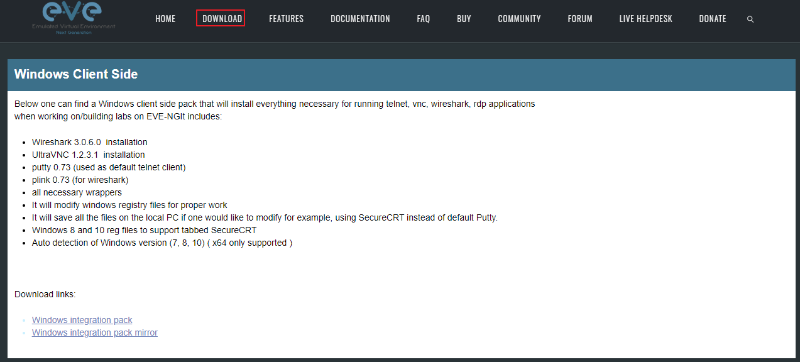The width and height of the screenshot is (800, 362).
Task: Click the Download links: label
Action: click(45, 294)
